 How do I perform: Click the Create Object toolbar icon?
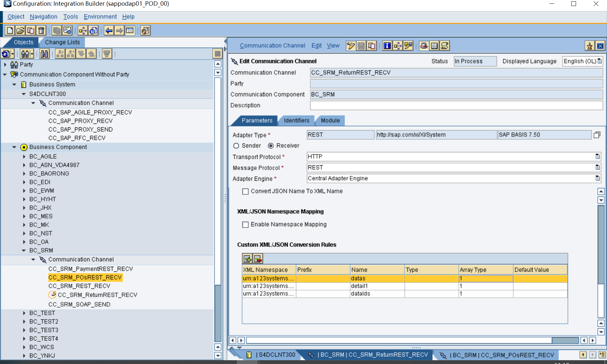[10, 30]
